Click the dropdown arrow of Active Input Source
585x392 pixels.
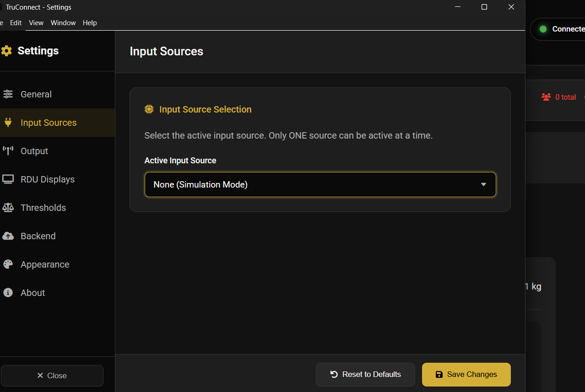pyautogui.click(x=483, y=185)
